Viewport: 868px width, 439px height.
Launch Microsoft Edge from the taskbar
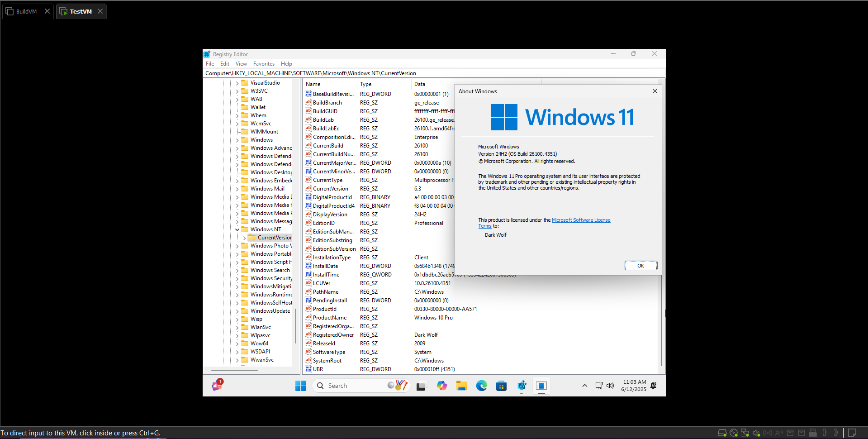click(481, 386)
